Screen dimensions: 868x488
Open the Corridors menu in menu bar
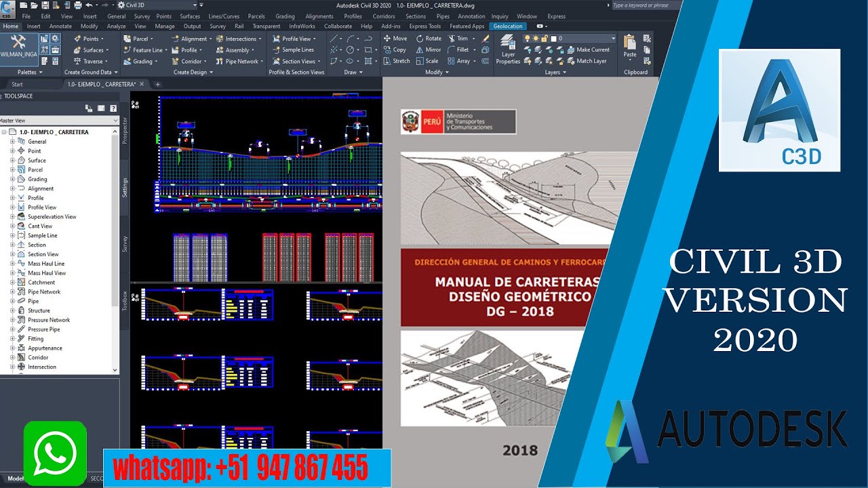[384, 16]
